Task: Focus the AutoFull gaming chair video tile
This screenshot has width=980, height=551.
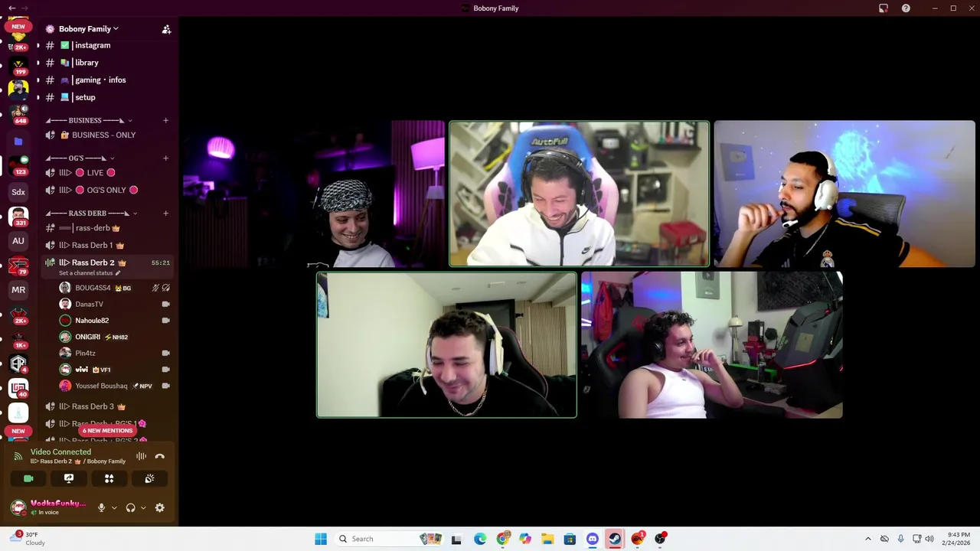Action: [x=579, y=194]
